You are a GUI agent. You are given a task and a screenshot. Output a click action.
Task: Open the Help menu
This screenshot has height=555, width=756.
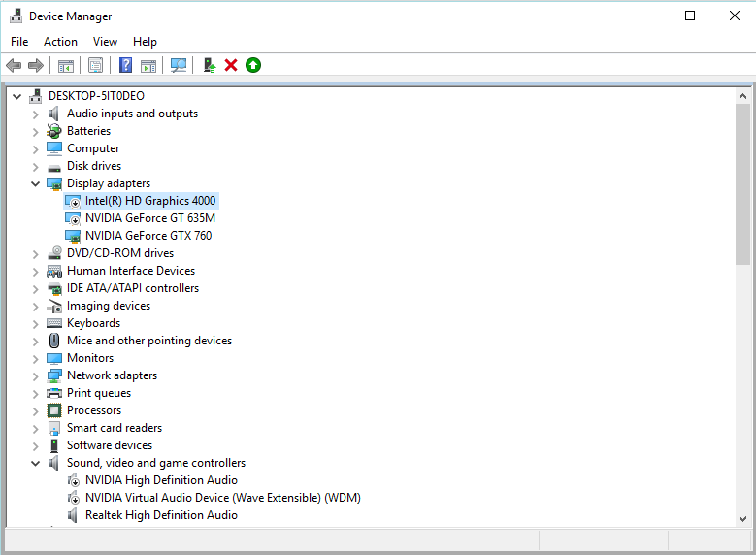pos(145,42)
